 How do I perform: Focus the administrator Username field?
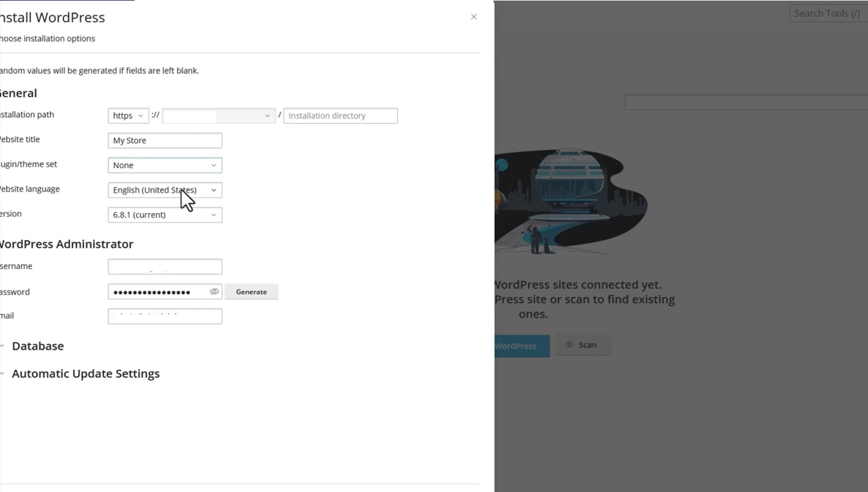[165, 267]
